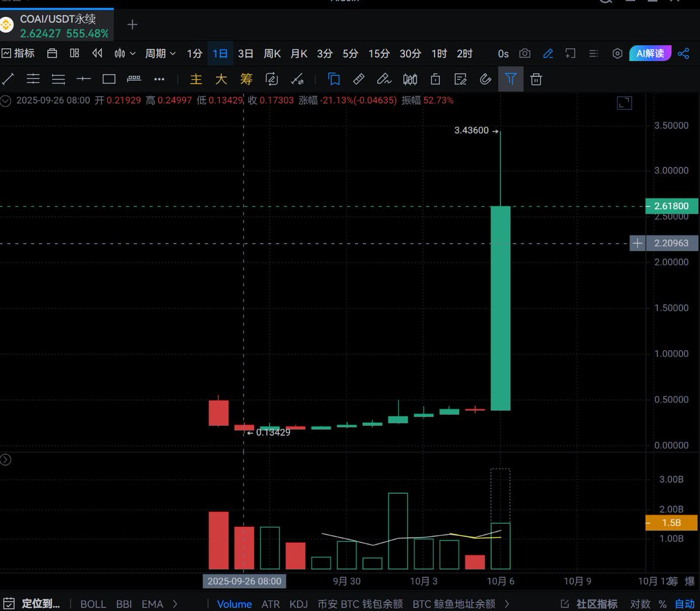Viewport: 700px width, 611px height.
Task: Select the horizontal lines with handles tool
Action: tap(33, 79)
